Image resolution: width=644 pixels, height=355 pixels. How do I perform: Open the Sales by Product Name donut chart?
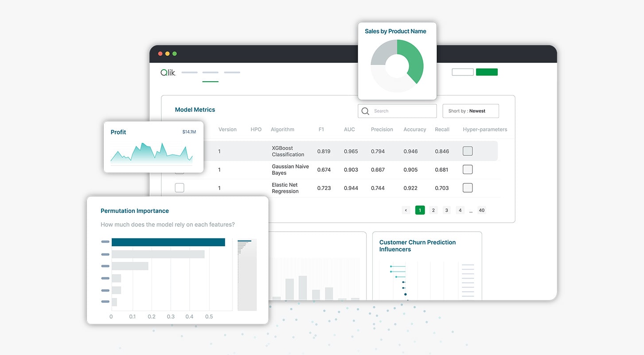[397, 66]
